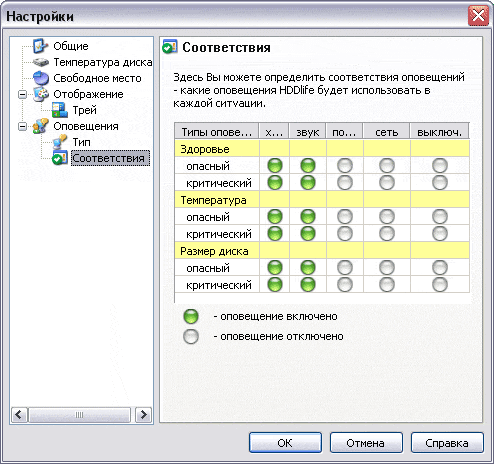Click the Соответствия checkmark icon in tree
Screen dimensions: 494x464
click(60, 158)
